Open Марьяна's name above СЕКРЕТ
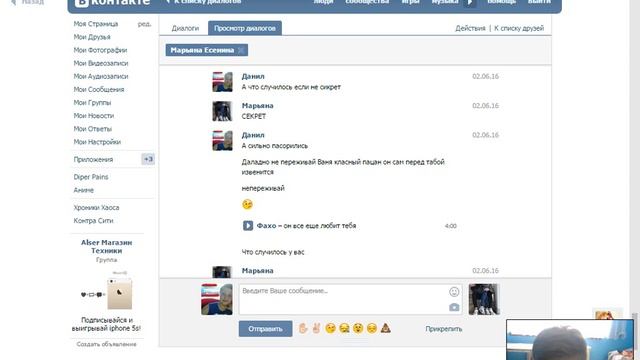The image size is (640, 360). 258,106
